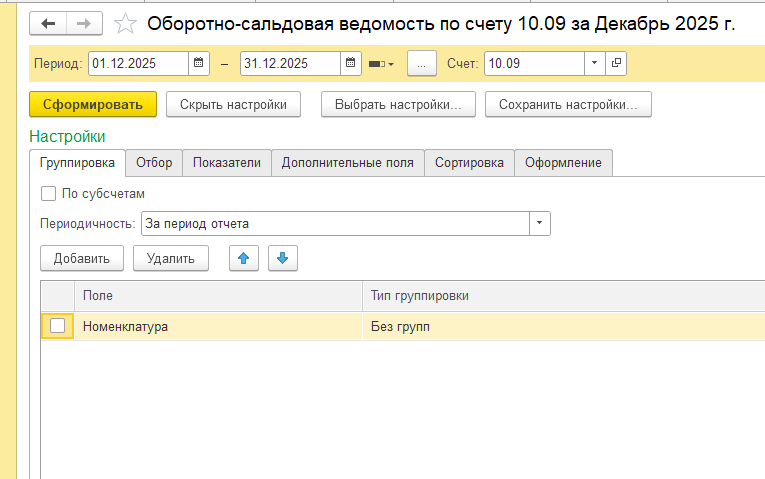The width and height of the screenshot is (765, 479).
Task: Switch to the Отбор tab
Action: 154,163
